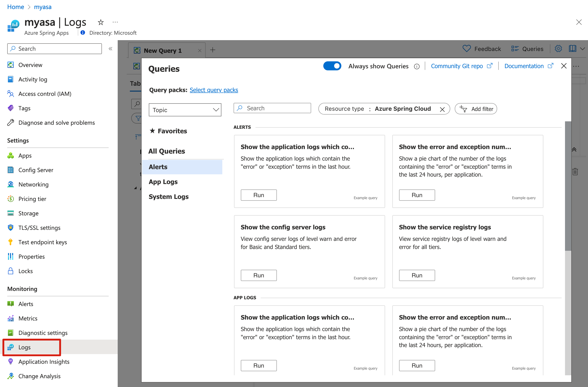Expand the chevron beside the book icon
The height and width of the screenshot is (387, 588).
(582, 49)
